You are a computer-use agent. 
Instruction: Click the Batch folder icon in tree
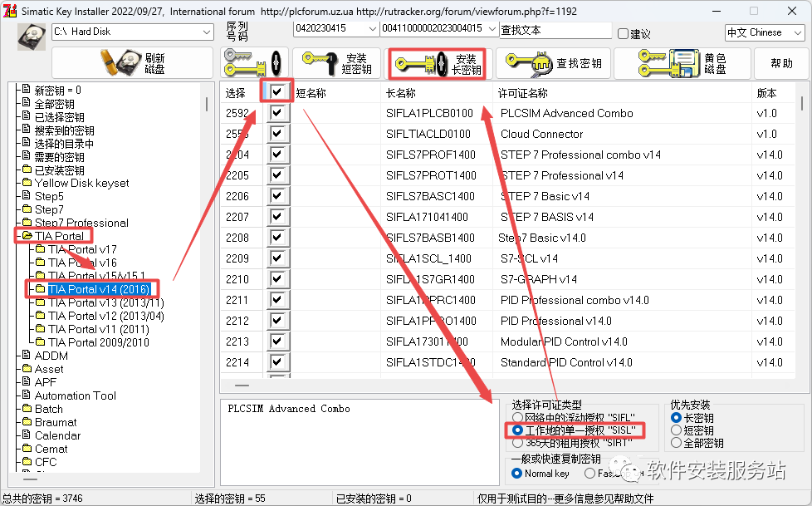pos(27,408)
